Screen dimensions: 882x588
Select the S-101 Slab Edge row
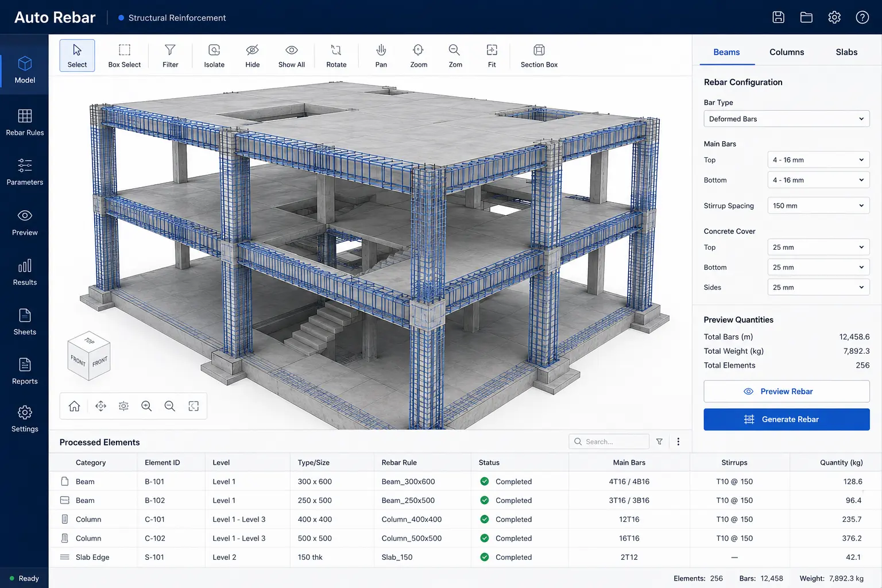(465, 557)
